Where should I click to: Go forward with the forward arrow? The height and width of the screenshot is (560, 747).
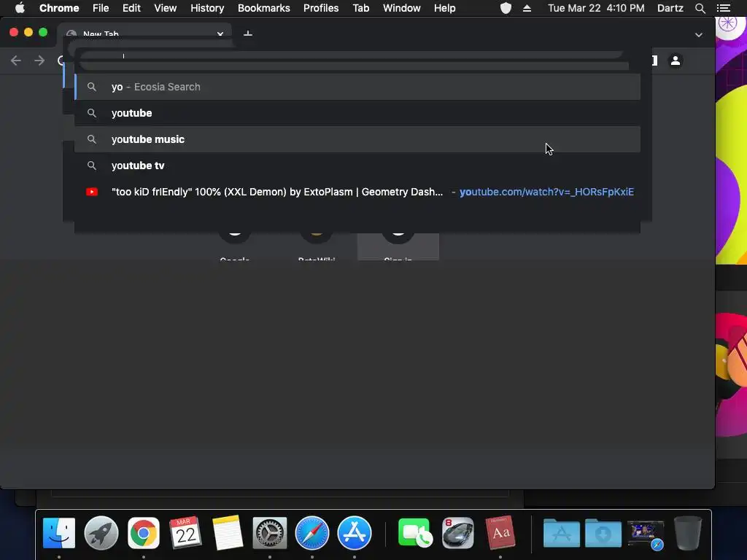coord(39,61)
